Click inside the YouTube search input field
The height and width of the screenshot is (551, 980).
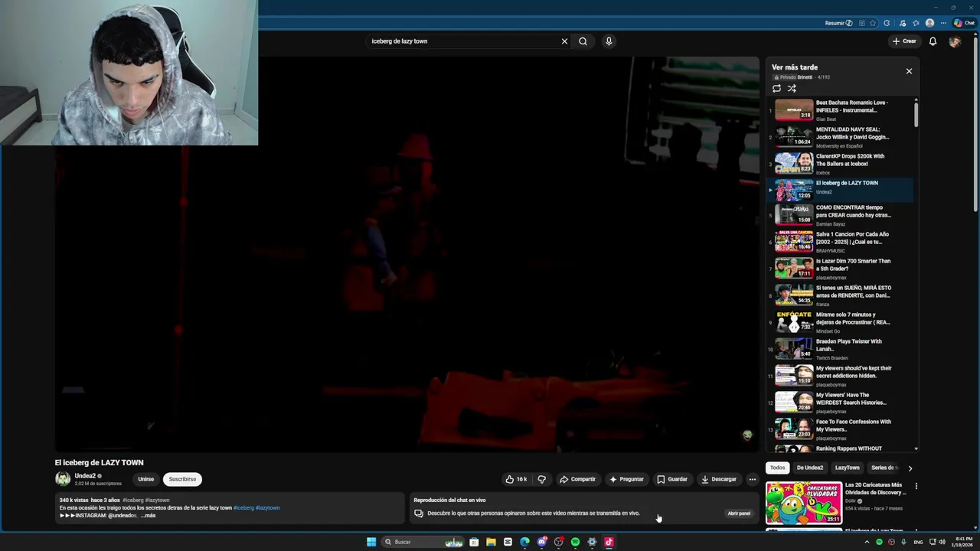pos(464,41)
